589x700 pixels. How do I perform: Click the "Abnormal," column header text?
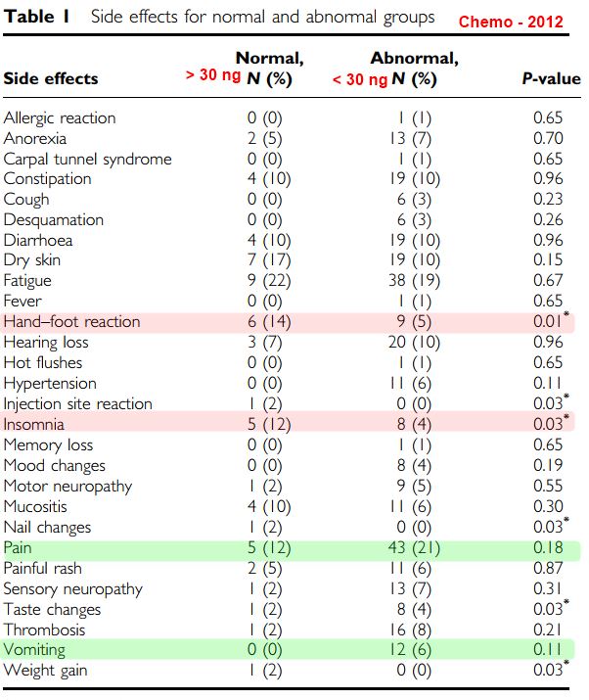pyautogui.click(x=414, y=59)
